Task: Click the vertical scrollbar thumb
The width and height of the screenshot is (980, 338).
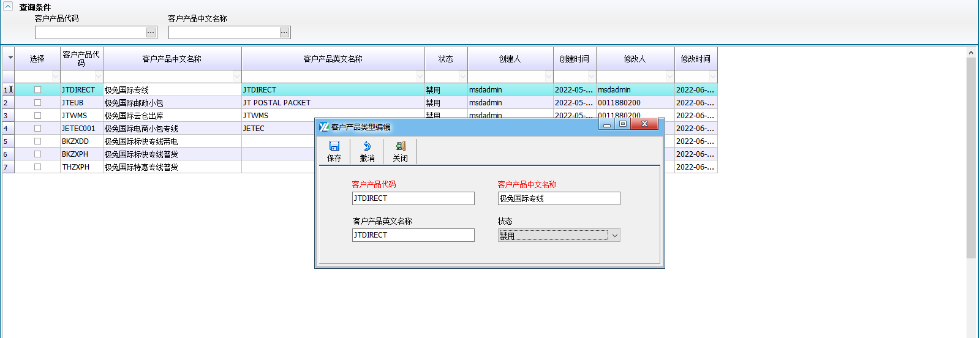Action: point(971,158)
